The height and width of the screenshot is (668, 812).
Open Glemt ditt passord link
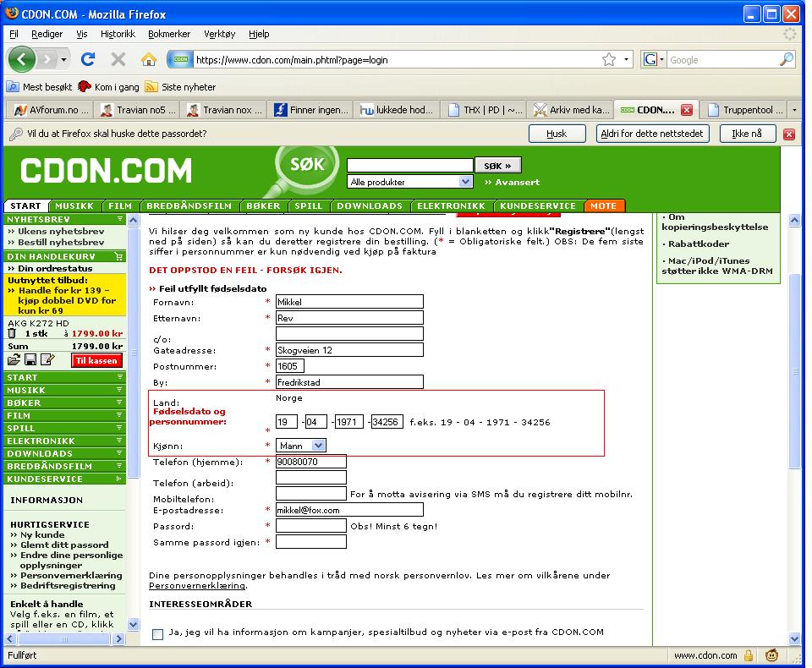pos(64,545)
